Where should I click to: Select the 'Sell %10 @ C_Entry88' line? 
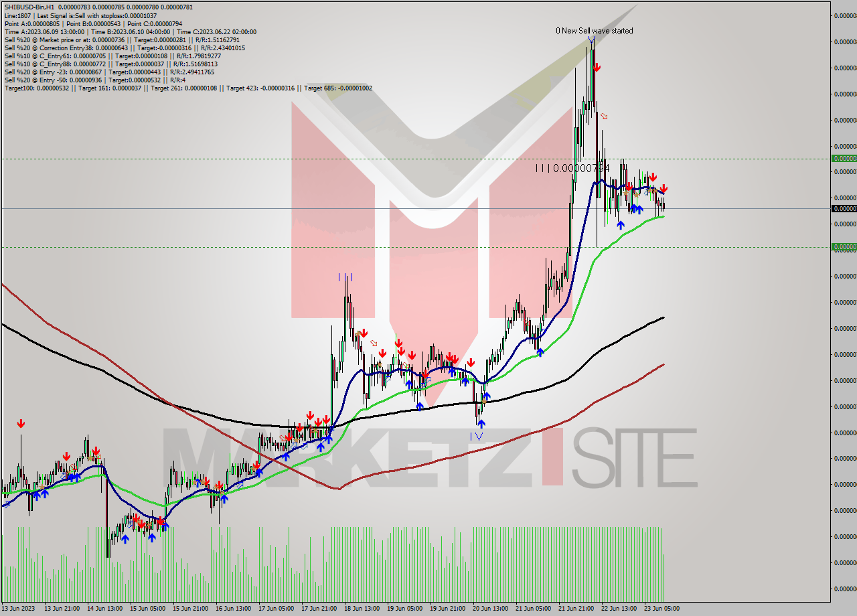(110, 64)
